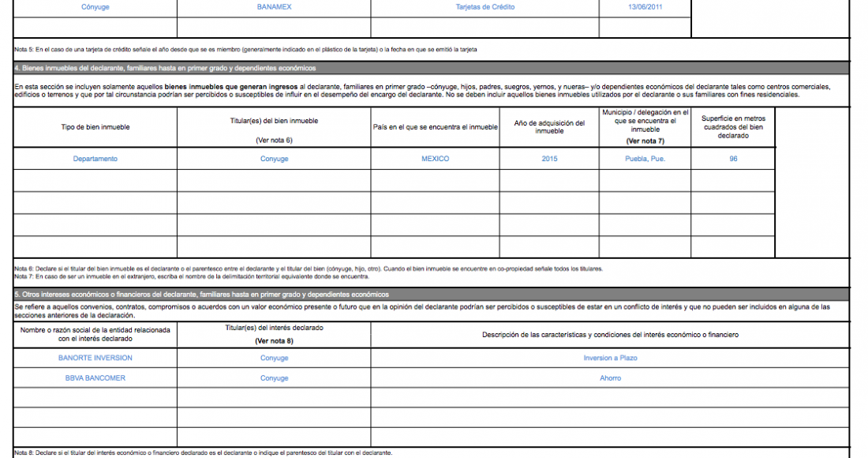Click the Nota 8 footnote text
Viewport: 868px width, 458px height.
[203, 453]
